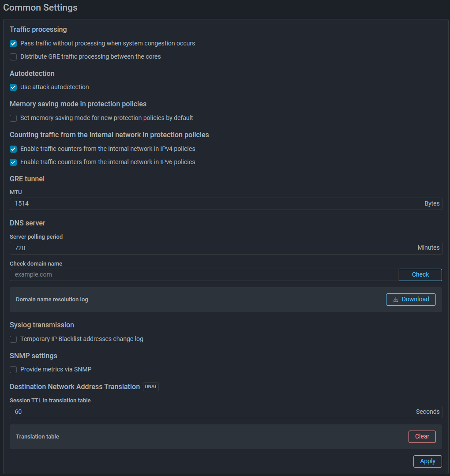Focus the Server polling period field
Image resolution: width=450 pixels, height=476 pixels.
point(212,248)
